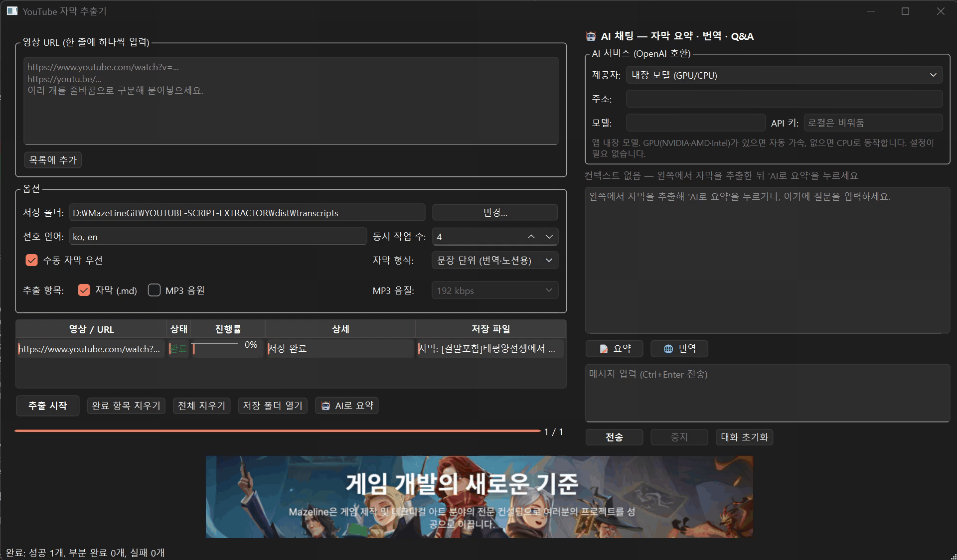This screenshot has height=560, width=957.
Task: Click the 컨텍스트 없음 context label
Action: (x=721, y=175)
